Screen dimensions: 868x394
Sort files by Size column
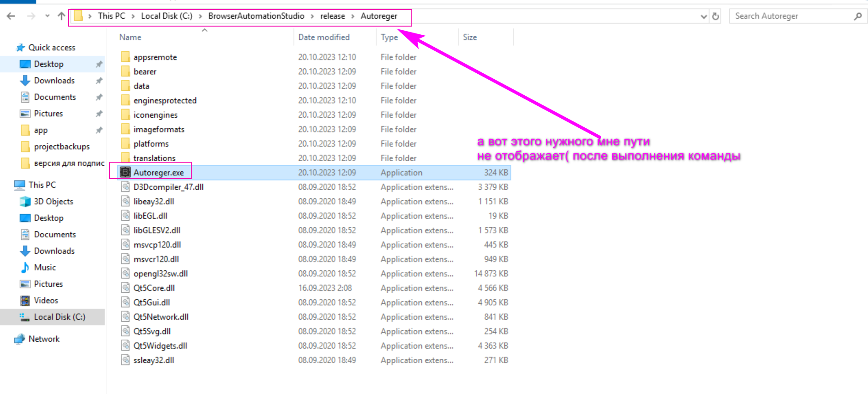[470, 37]
